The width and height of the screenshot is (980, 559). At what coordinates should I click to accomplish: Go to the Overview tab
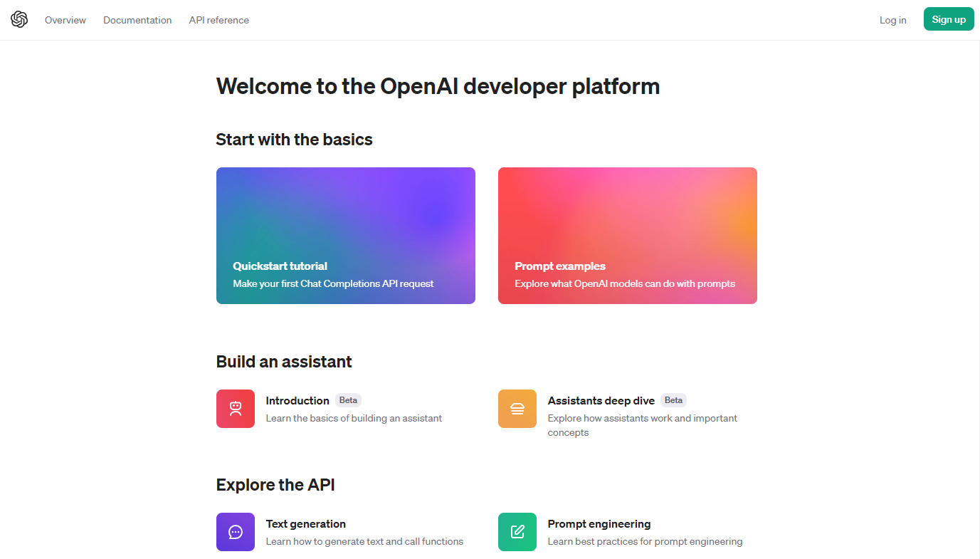(65, 20)
